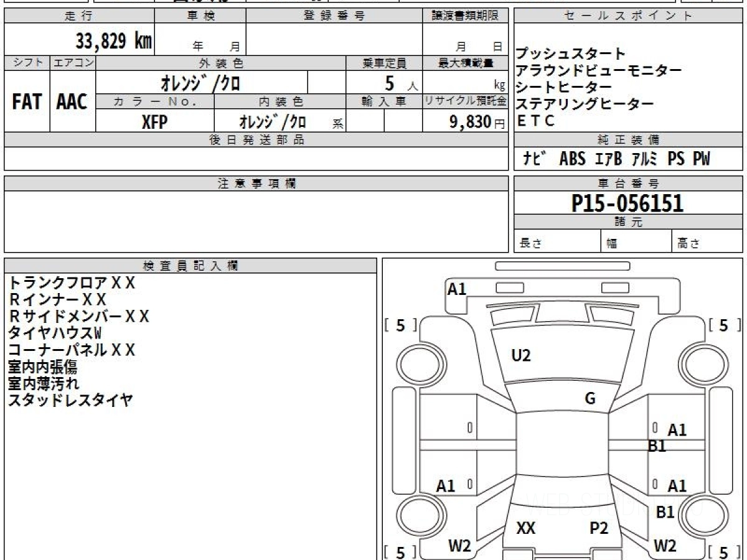Click the 33,829 km mileage value
747x560 pixels.
click(x=113, y=41)
